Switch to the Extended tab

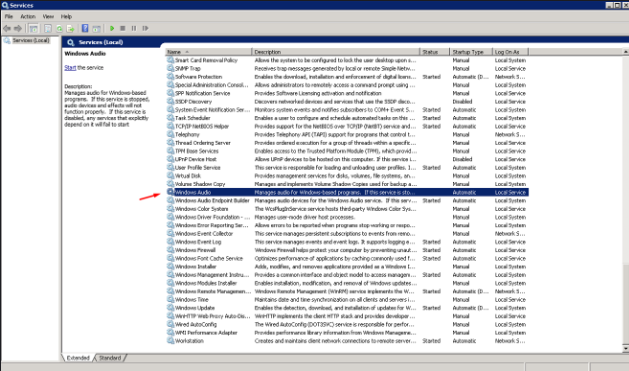[x=78, y=358]
